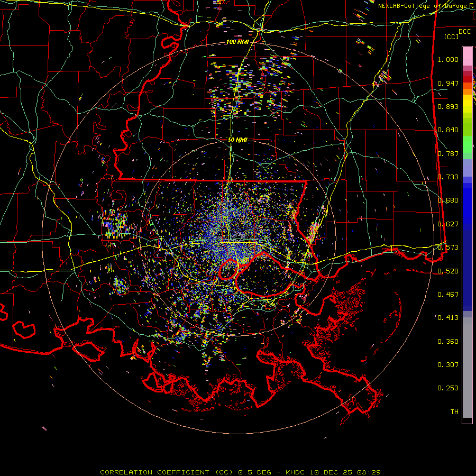Pick the bright green color bar segment

tap(467, 144)
